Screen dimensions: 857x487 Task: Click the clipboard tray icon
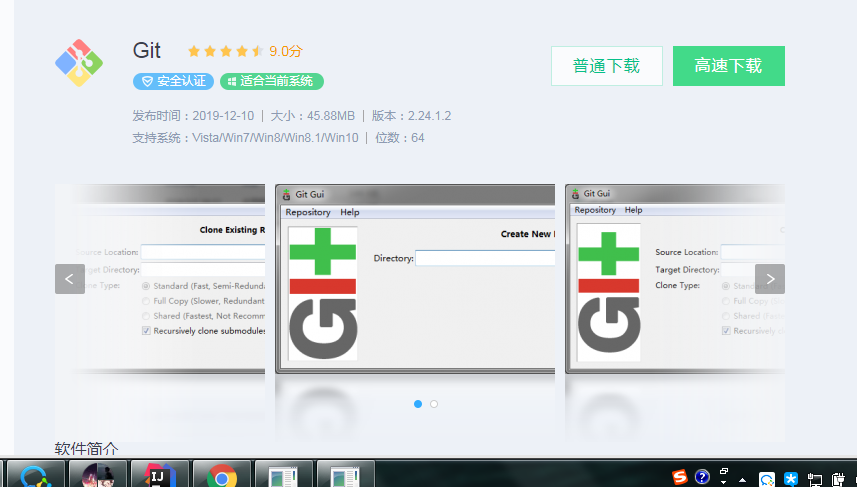838,479
